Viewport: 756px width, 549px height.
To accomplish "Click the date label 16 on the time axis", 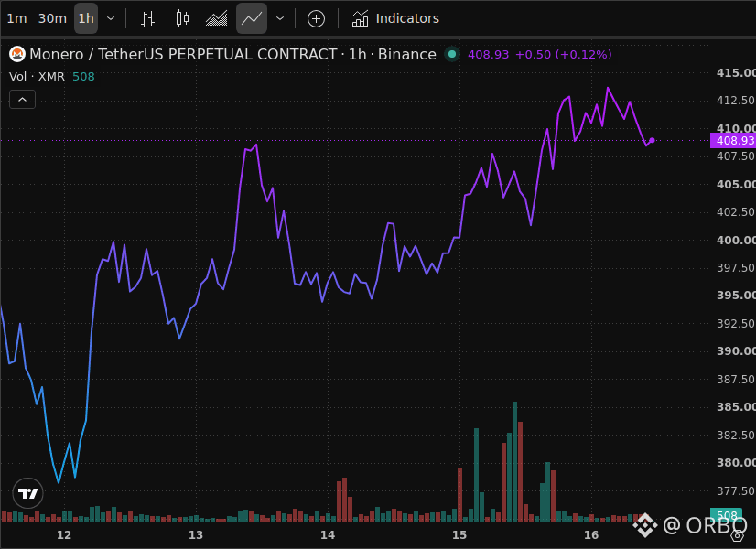I will pos(591,534).
